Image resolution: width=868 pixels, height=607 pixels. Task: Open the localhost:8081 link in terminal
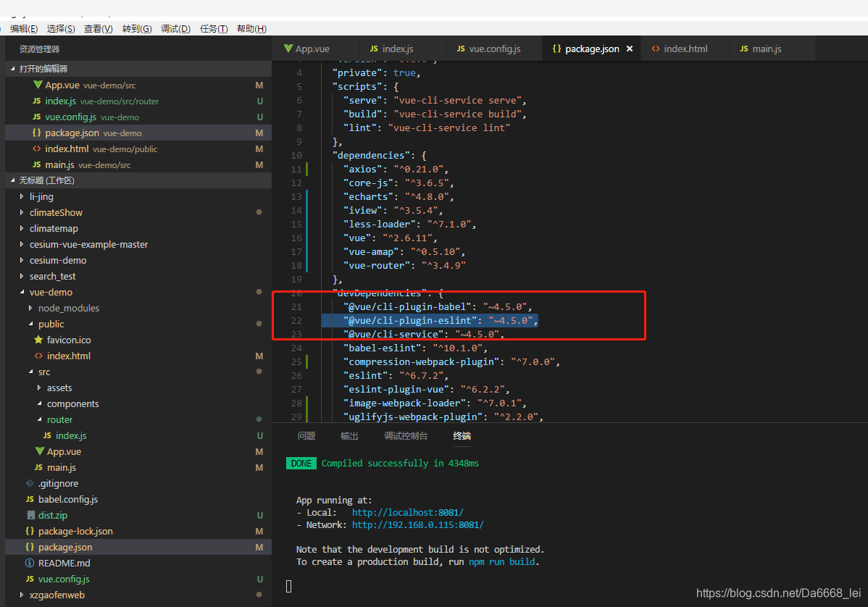(x=407, y=512)
